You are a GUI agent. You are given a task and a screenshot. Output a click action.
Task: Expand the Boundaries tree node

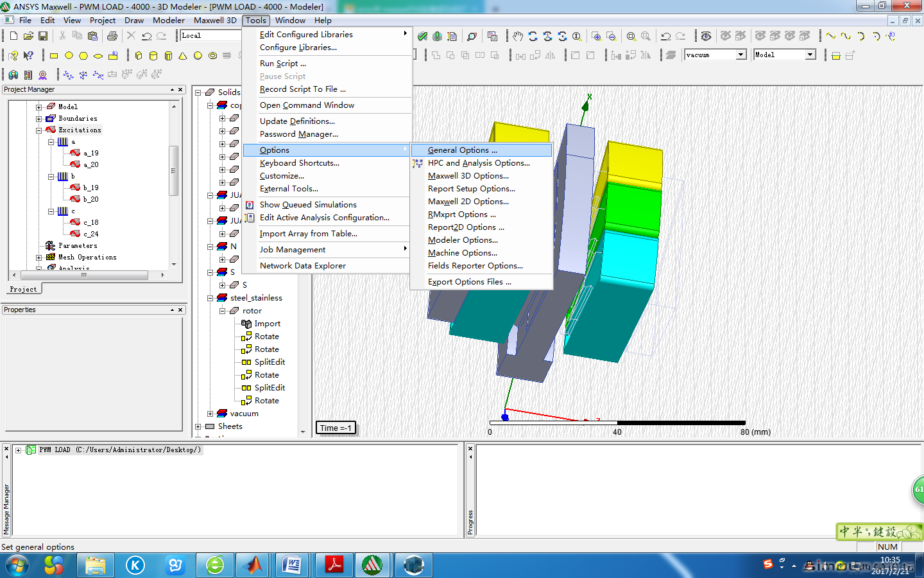[38, 119]
